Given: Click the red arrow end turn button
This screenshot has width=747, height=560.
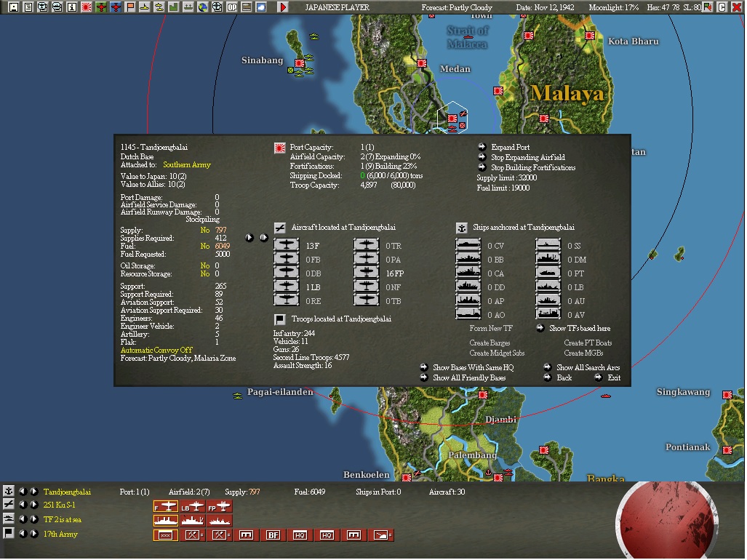Looking at the screenshot, I should 283,7.
